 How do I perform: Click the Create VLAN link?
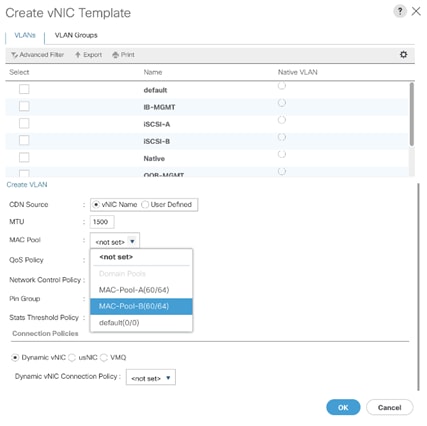[x=27, y=185]
